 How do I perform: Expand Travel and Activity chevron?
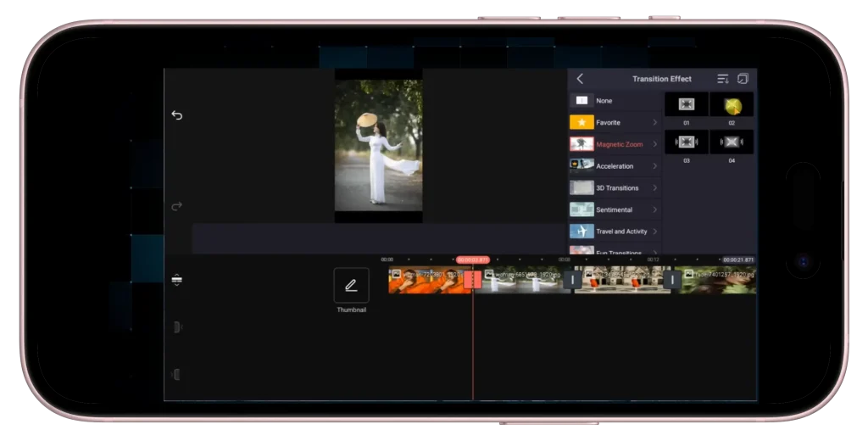coord(655,231)
